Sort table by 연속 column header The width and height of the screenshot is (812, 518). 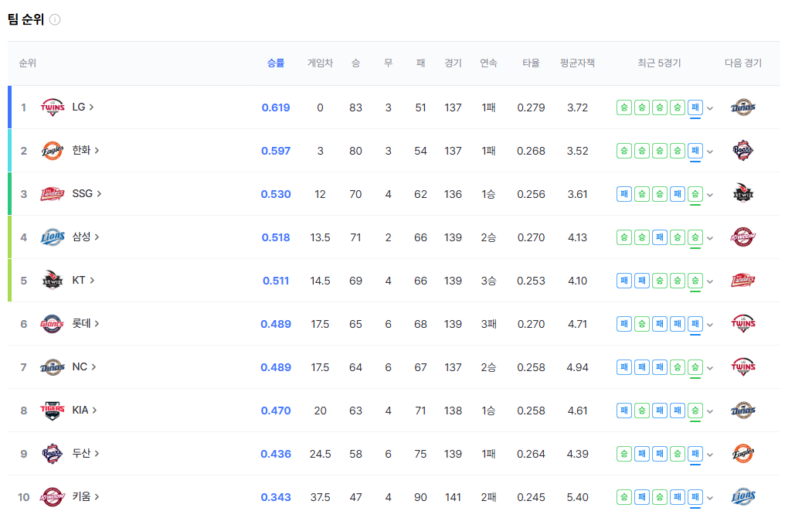(x=488, y=63)
